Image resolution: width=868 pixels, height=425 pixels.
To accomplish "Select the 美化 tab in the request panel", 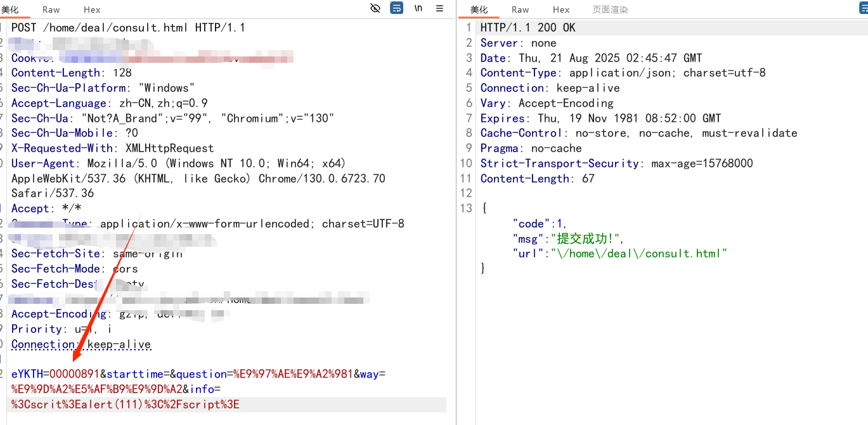I will (10, 10).
